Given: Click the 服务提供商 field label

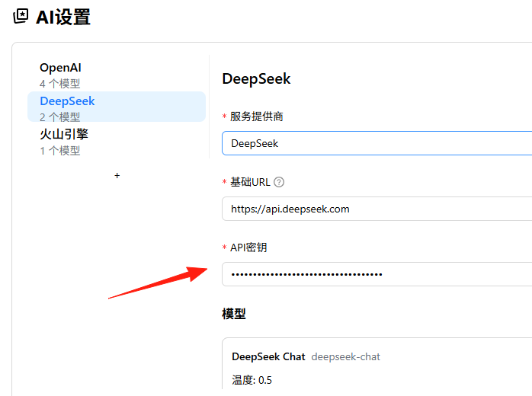Looking at the screenshot, I should click(x=257, y=117).
